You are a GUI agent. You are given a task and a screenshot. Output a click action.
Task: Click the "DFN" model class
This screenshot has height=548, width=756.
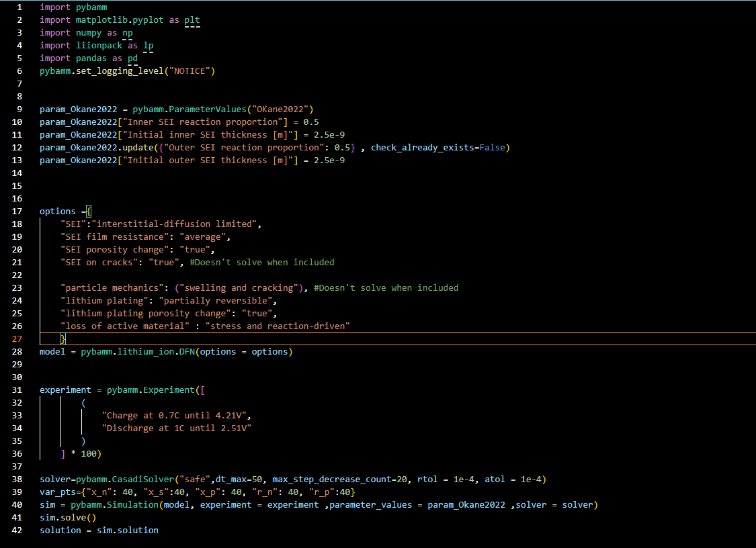click(187, 352)
